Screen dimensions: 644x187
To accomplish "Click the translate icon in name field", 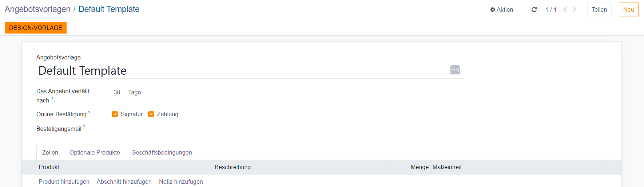I will click(x=455, y=70).
